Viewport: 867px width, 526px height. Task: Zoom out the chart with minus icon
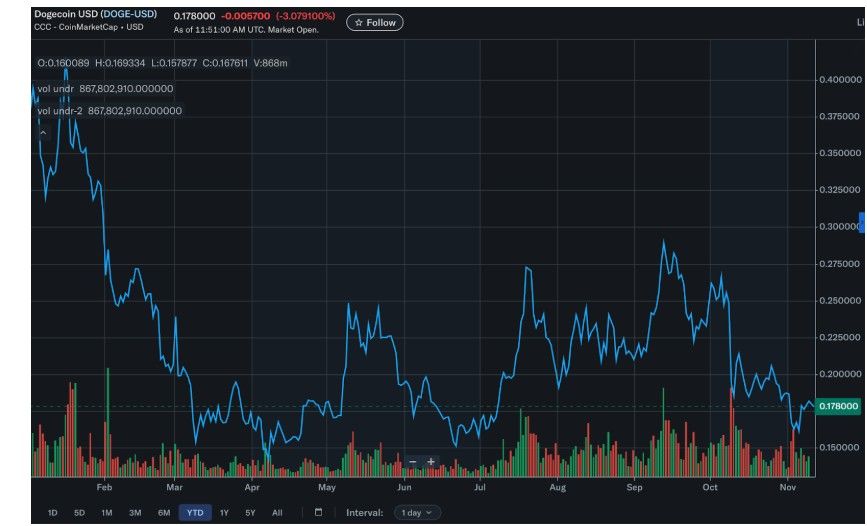point(412,461)
